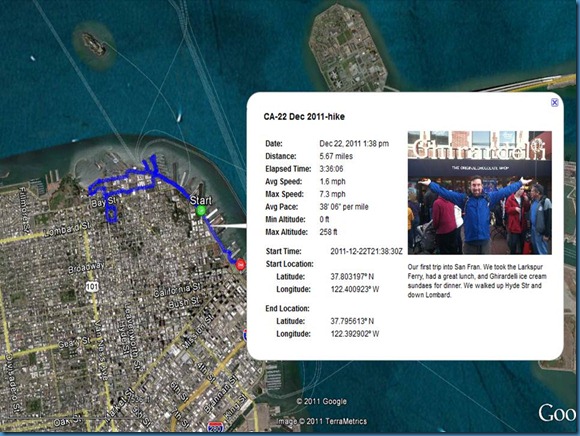Select the min altitude value '0 ft'

coord(324,219)
